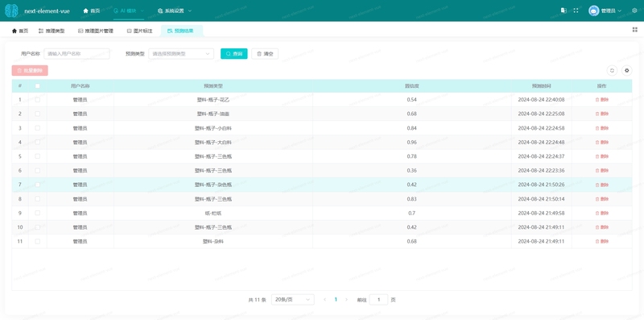Delete the record dated 2024-08-24 22:24:58
The width and height of the screenshot is (644, 320).
click(x=602, y=128)
